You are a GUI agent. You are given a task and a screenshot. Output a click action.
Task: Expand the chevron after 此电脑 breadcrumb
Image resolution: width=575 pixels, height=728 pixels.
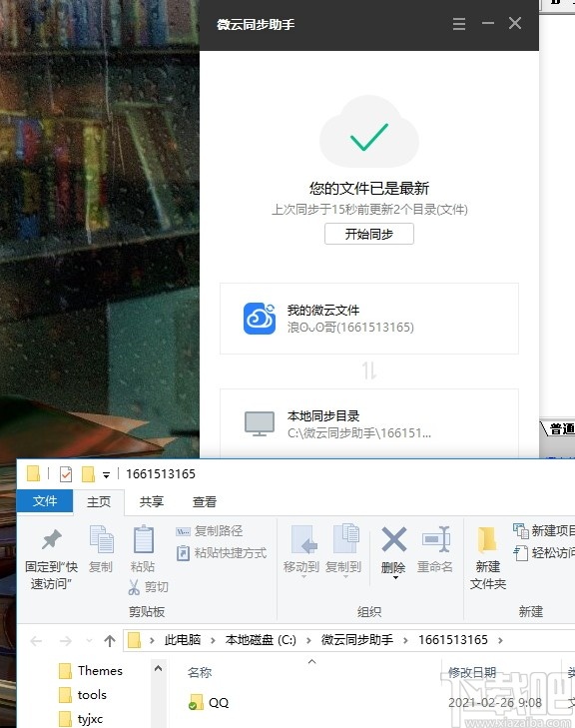(x=213, y=641)
